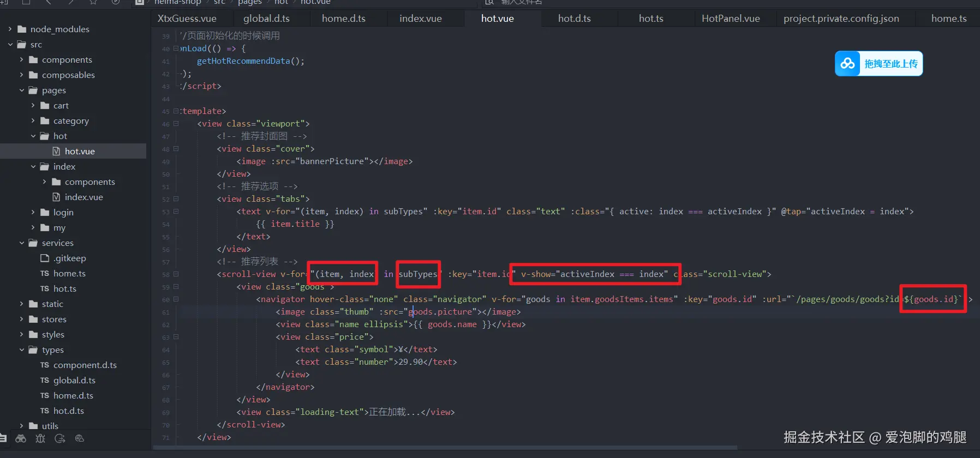Click the globe cloud icon in bottom bar
The image size is (980, 458).
coord(80,438)
